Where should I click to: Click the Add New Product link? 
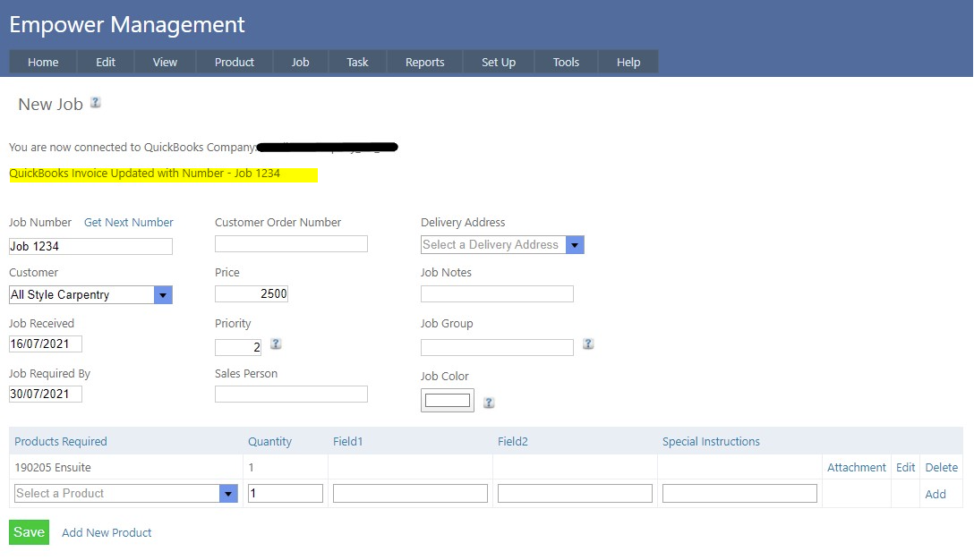[x=107, y=533]
